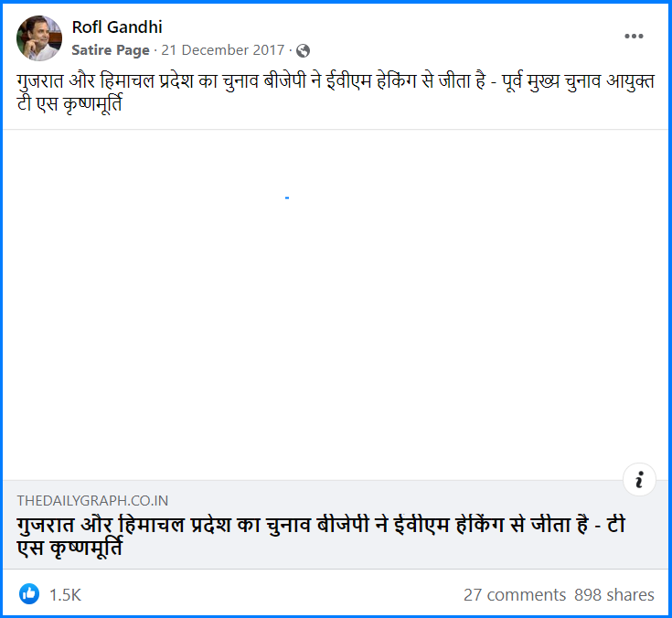The image size is (672, 618).
Task: Click the Hindi caption's first line
Action: point(336,81)
